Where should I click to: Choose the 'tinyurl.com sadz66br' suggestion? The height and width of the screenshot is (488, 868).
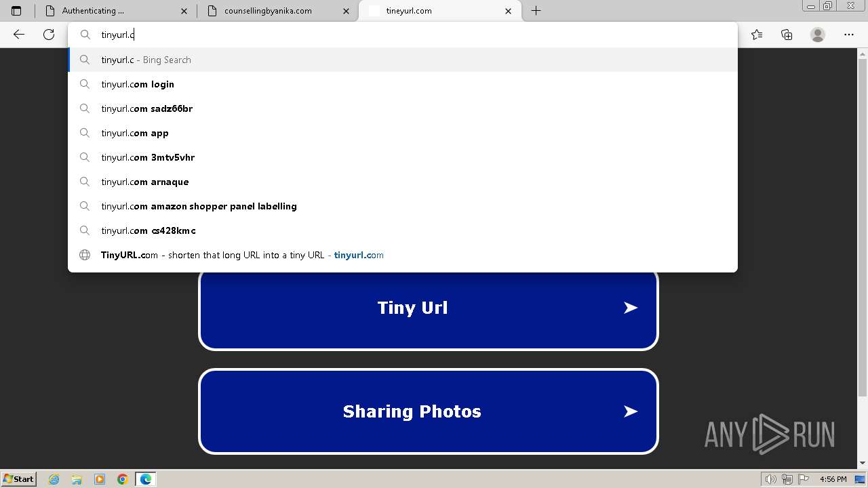pyautogui.click(x=403, y=108)
